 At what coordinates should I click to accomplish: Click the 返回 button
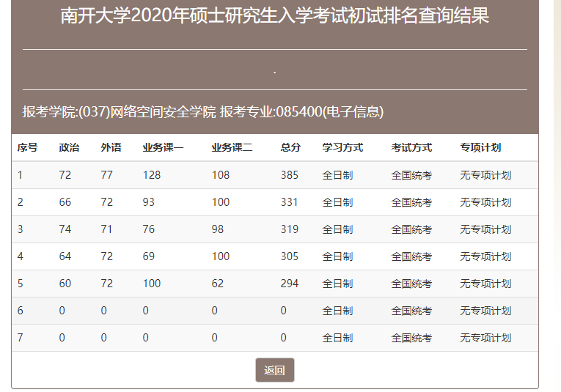tap(275, 370)
